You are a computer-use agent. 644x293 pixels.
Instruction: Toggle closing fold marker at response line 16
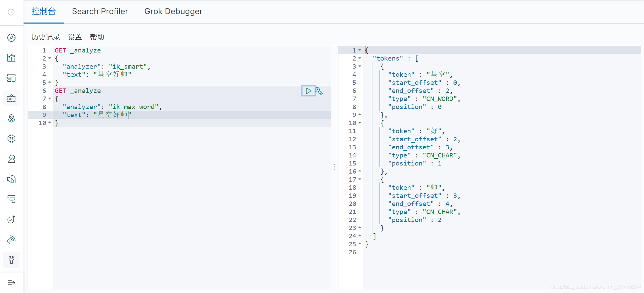(x=360, y=171)
